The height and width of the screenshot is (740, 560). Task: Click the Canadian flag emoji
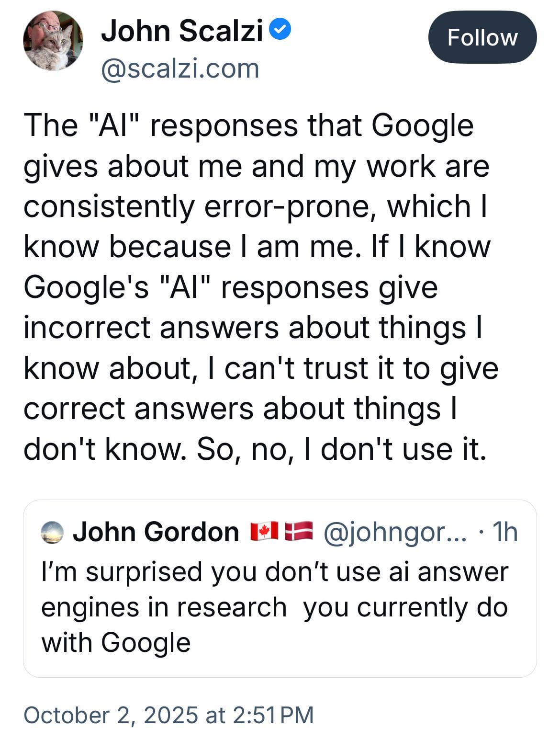point(264,531)
